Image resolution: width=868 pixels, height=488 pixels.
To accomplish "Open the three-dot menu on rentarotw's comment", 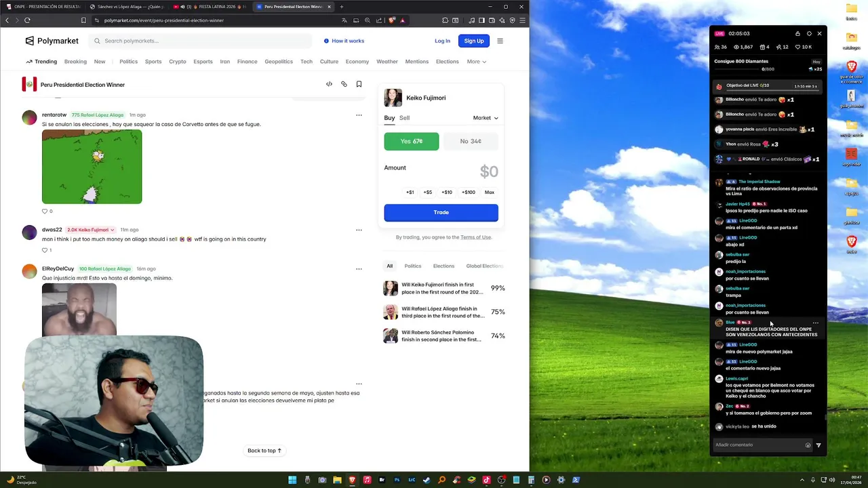I will (359, 115).
